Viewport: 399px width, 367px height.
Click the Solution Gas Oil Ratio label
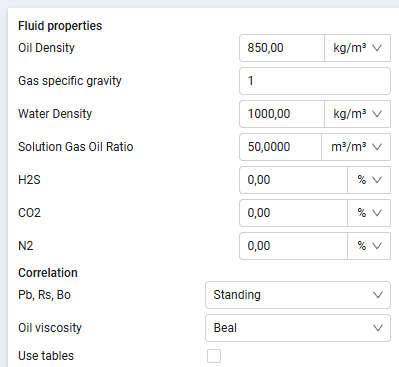coord(76,147)
